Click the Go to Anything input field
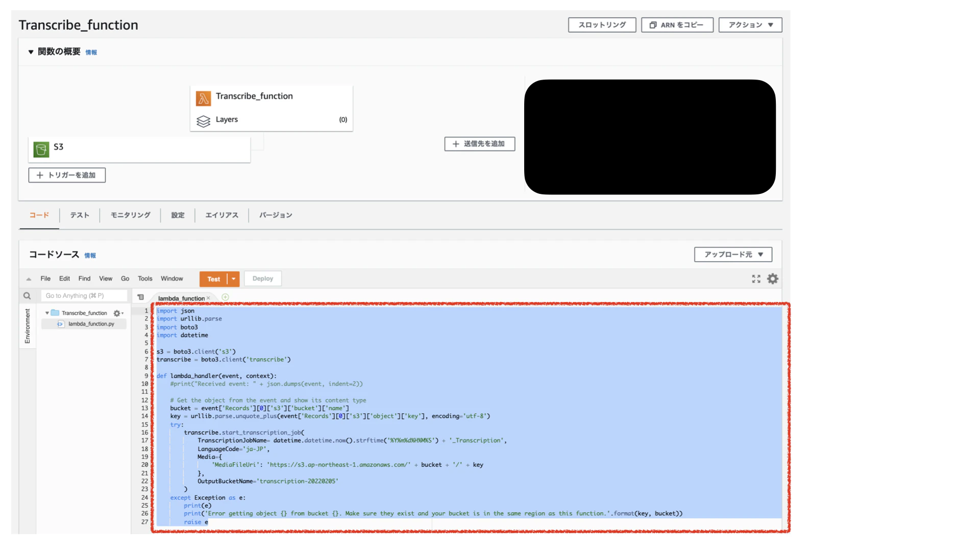 (x=84, y=296)
